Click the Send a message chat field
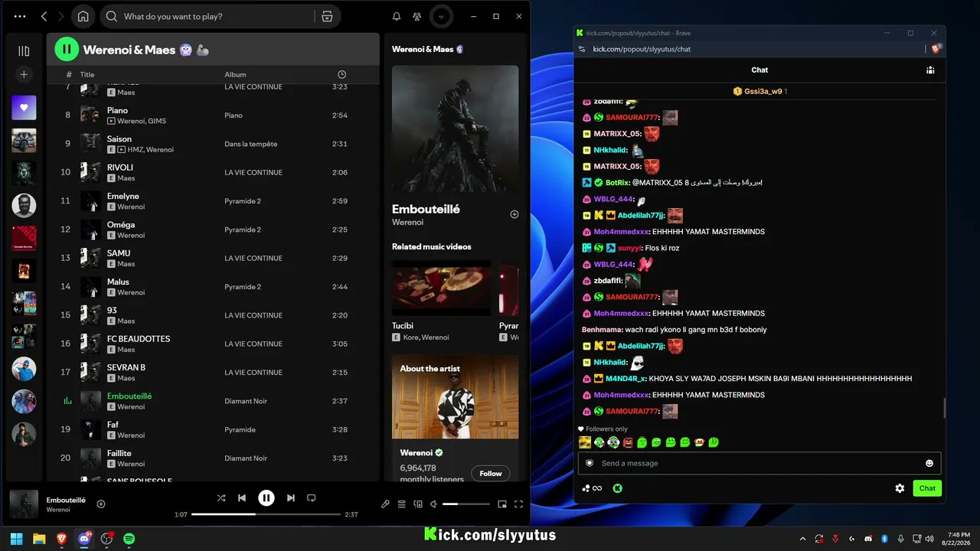Viewport: 980px width, 551px height. pyautogui.click(x=759, y=463)
